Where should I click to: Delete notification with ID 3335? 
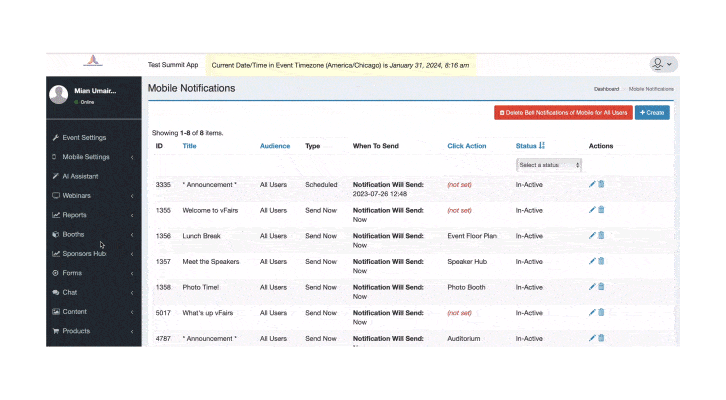coord(601,184)
